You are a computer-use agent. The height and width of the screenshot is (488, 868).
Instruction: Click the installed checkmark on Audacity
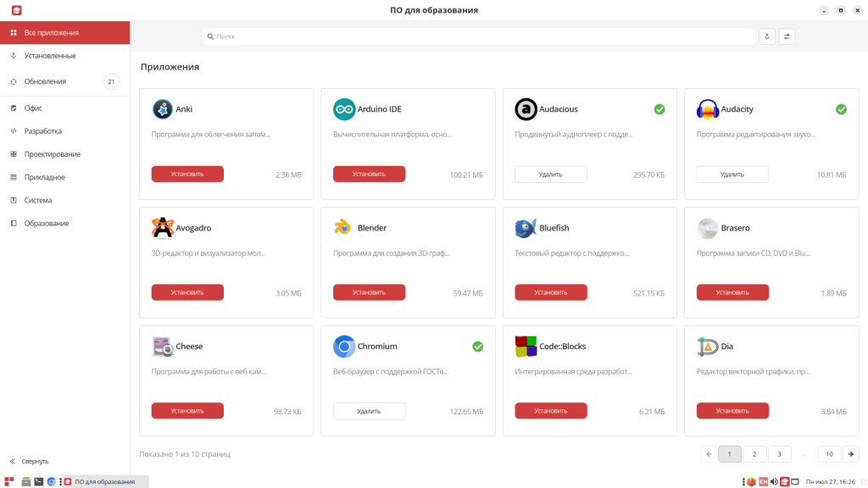[841, 109]
